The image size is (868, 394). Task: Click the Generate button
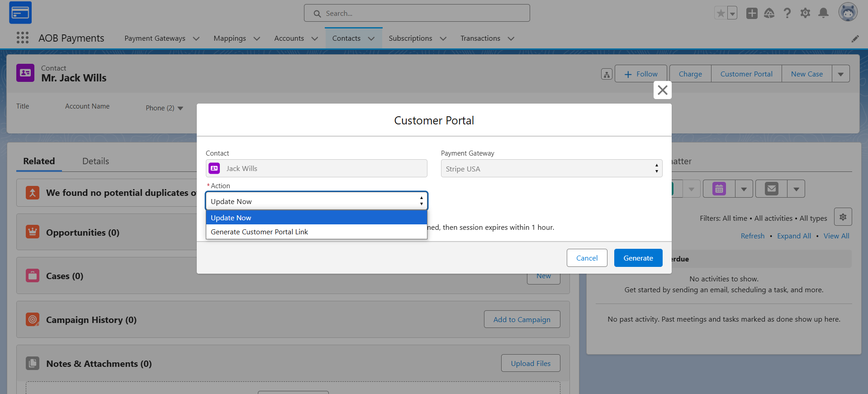(x=638, y=258)
